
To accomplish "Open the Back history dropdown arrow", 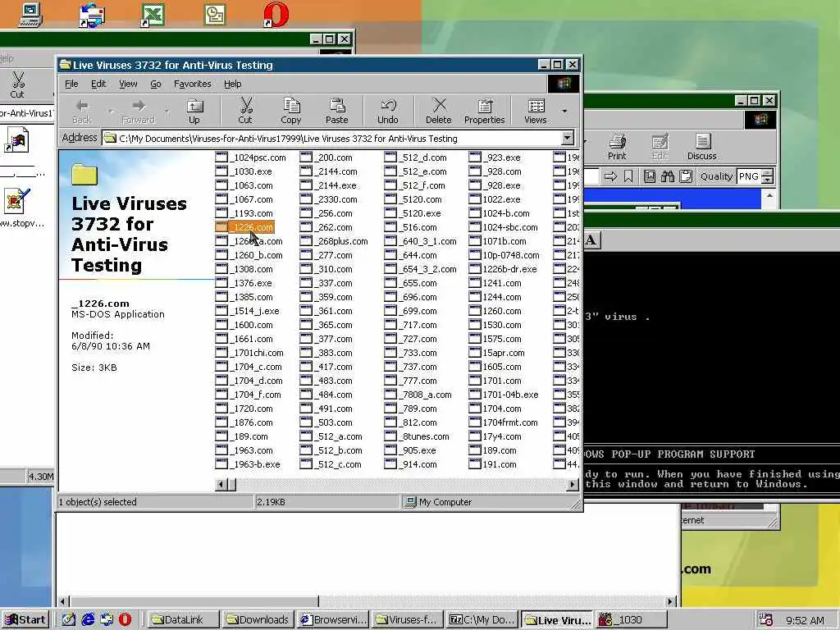I will click(111, 111).
